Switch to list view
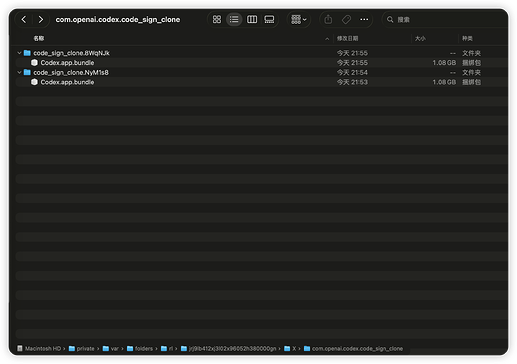This screenshot has height=364, width=517. [234, 19]
